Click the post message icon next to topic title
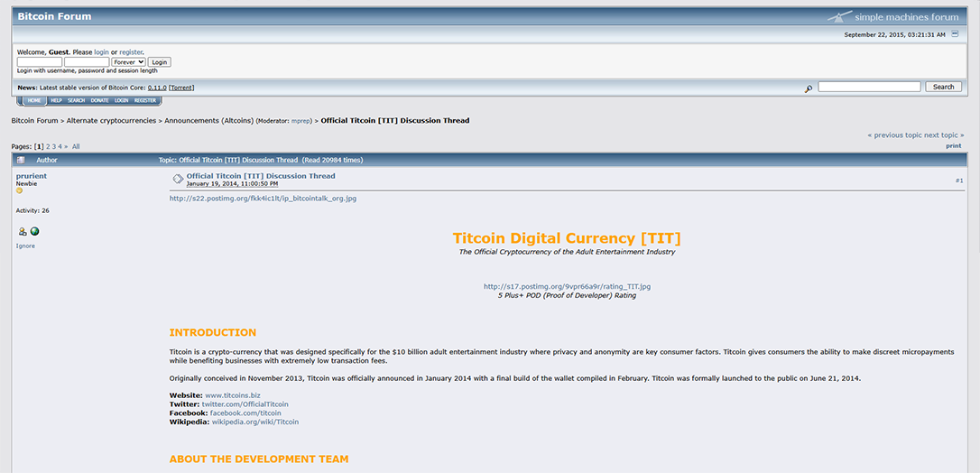Screen dimensions: 980x473 (x=178, y=180)
